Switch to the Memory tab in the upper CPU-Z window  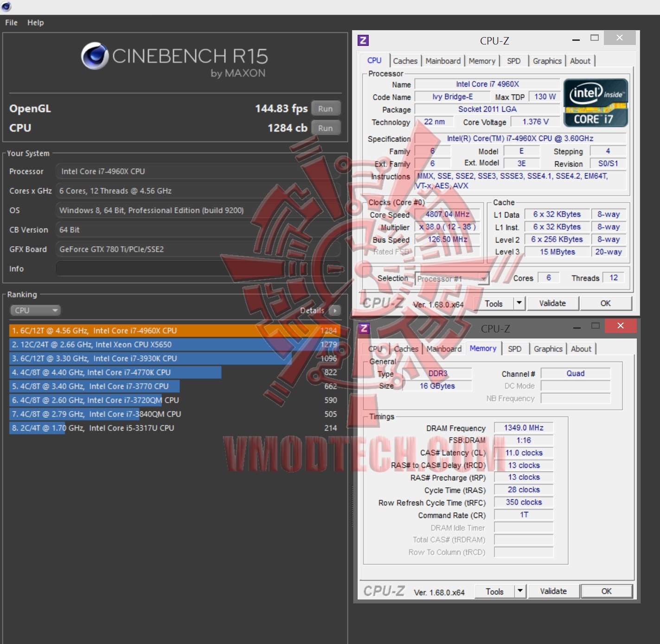tap(482, 61)
